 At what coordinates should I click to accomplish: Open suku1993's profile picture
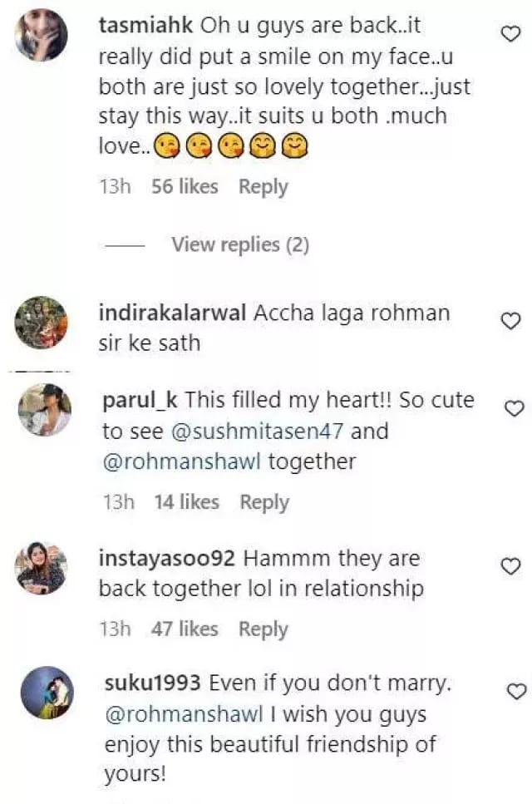point(47,693)
